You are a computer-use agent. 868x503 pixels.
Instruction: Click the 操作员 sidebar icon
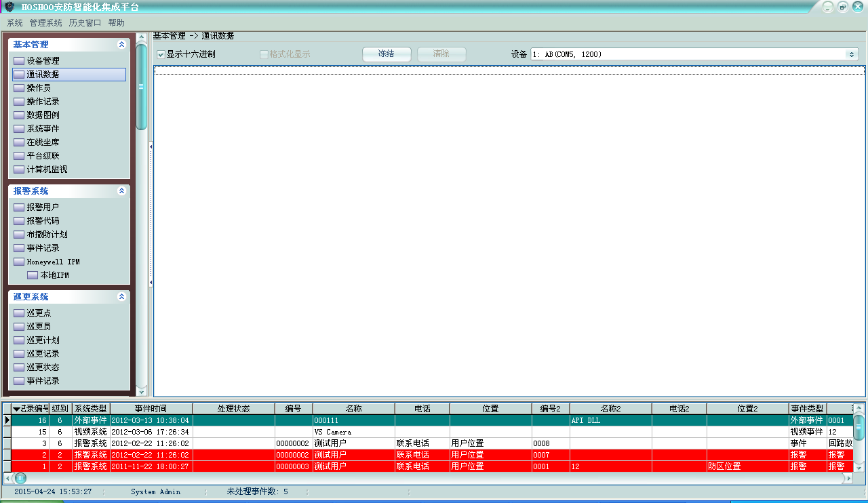pyautogui.click(x=19, y=88)
